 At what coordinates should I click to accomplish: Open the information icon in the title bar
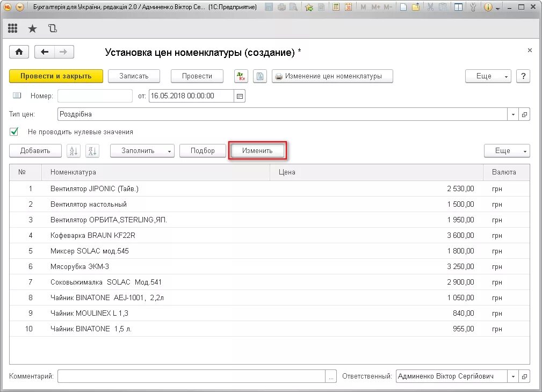(488, 7)
